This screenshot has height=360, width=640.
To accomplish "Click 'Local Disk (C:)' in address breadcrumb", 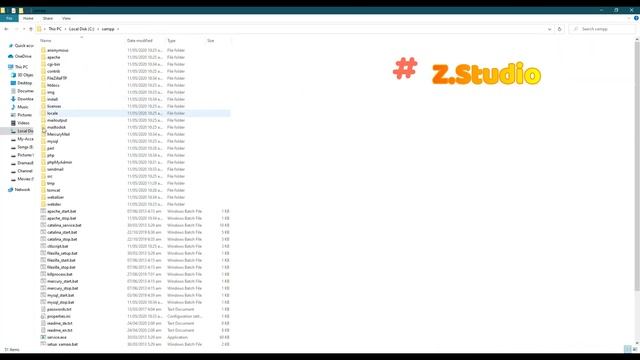I will 81,29.
